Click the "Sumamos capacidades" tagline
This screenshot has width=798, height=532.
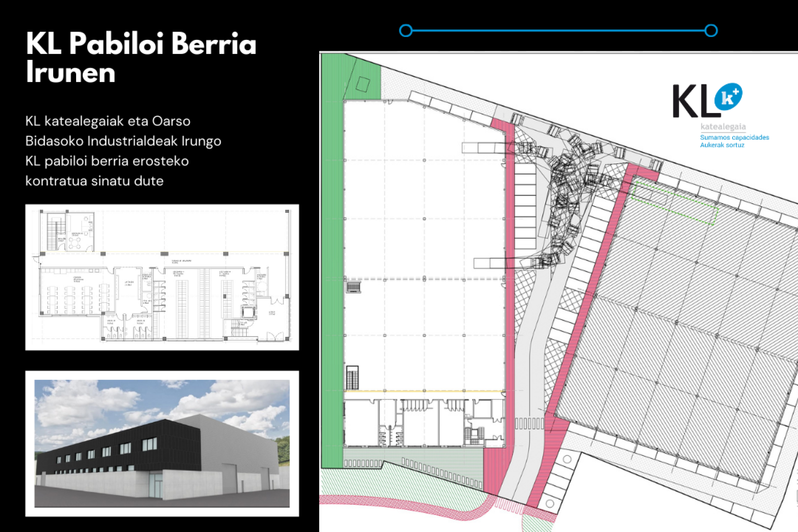pos(734,138)
